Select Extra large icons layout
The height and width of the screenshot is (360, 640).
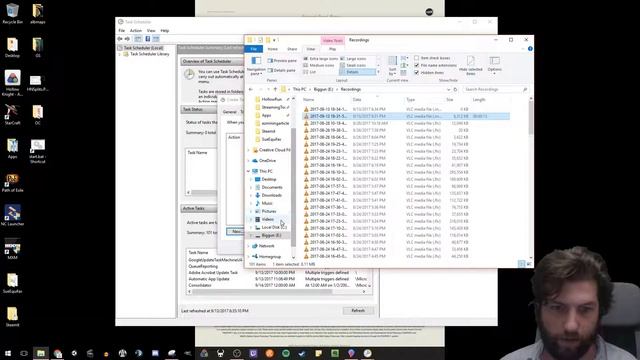pyautogui.click(x=320, y=59)
